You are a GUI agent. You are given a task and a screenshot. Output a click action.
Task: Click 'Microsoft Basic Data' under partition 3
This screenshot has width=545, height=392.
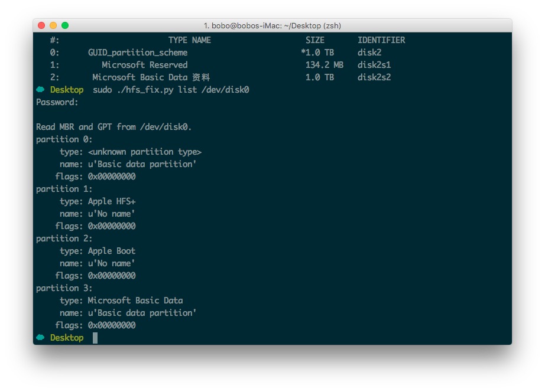click(x=135, y=300)
